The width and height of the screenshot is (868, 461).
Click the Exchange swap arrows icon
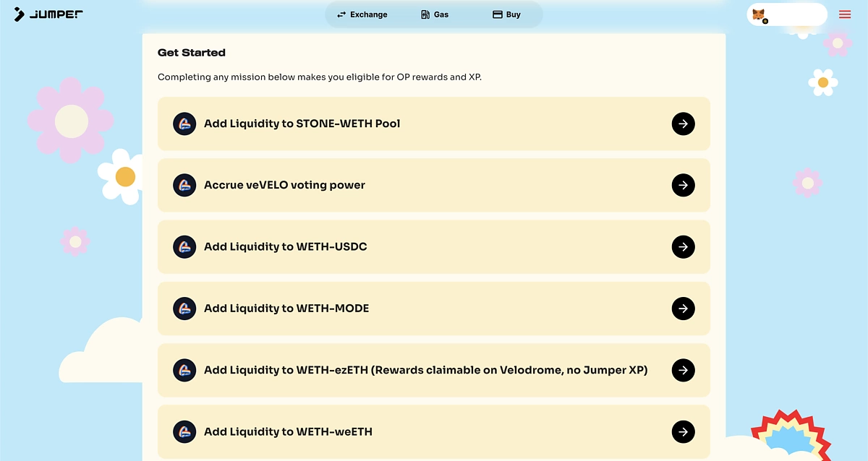click(341, 14)
